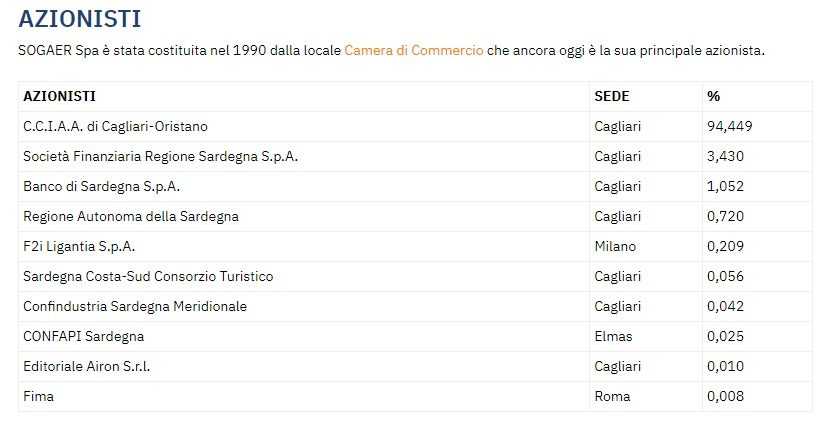Click Confindustria Sardegna Meridionale cell
826x439 pixels.
tap(304, 307)
